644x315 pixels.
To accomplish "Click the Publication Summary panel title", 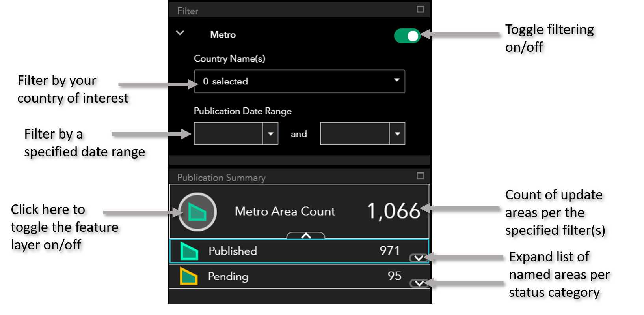I will [221, 178].
